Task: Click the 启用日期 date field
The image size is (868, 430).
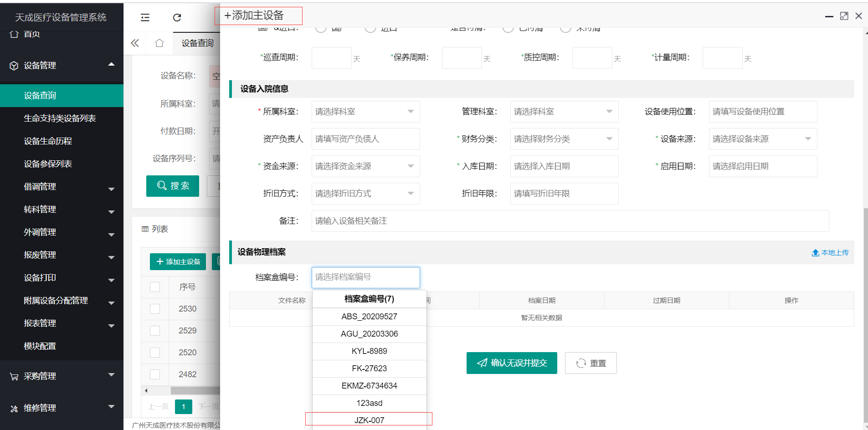Action: coord(763,166)
